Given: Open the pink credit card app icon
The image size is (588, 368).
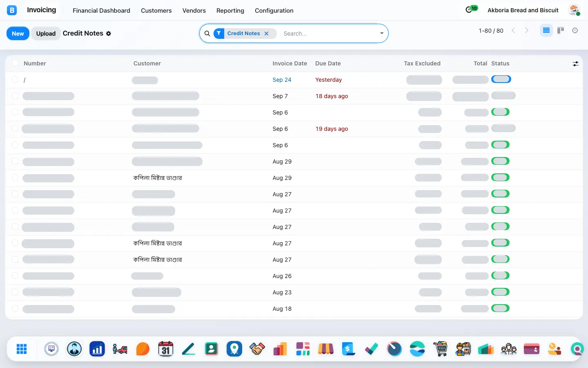Looking at the screenshot, I should coord(532,349).
